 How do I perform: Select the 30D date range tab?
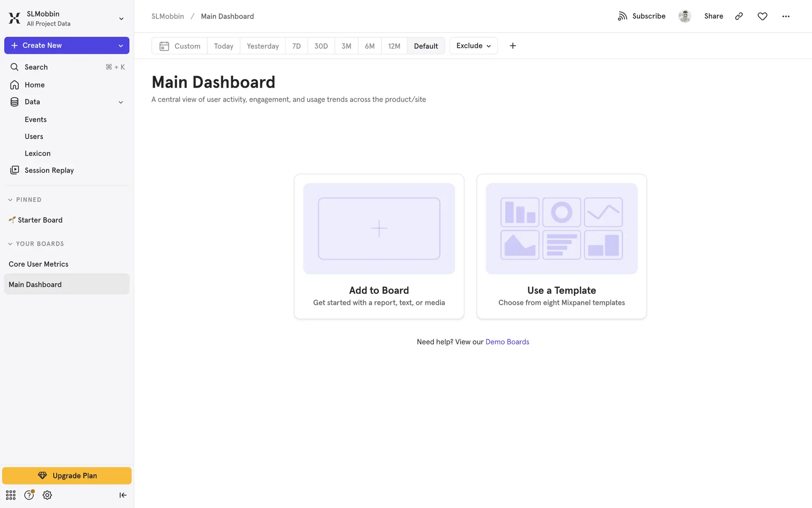click(x=321, y=46)
